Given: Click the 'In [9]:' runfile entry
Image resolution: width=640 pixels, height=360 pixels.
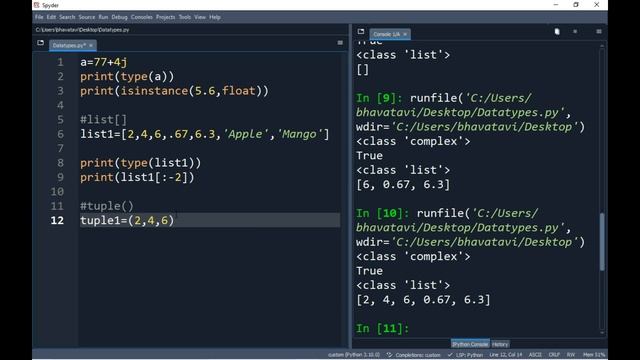Looking at the screenshot, I should point(470,112).
